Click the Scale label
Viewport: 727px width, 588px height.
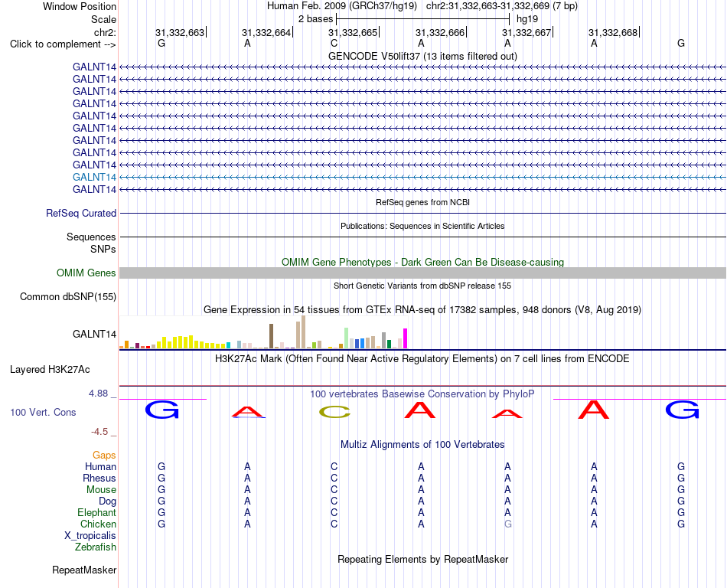pos(103,19)
